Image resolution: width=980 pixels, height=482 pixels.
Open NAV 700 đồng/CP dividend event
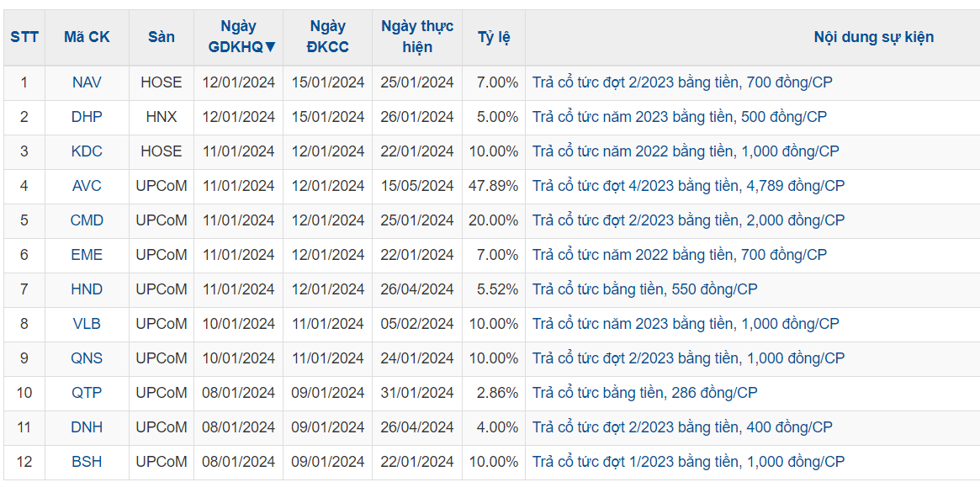coord(682,82)
